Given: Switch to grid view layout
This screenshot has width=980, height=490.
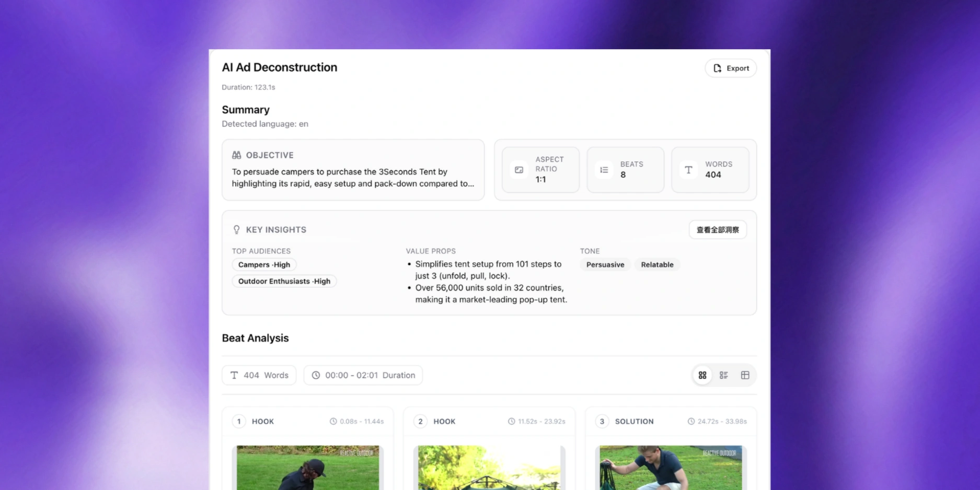Looking at the screenshot, I should (x=702, y=375).
